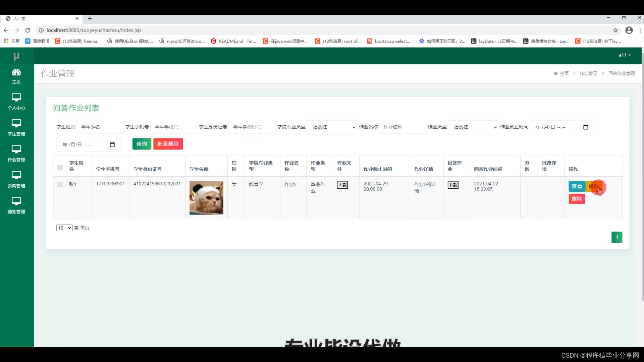
Task: Open 新闻管理 sidebar item
Action: tap(16, 180)
